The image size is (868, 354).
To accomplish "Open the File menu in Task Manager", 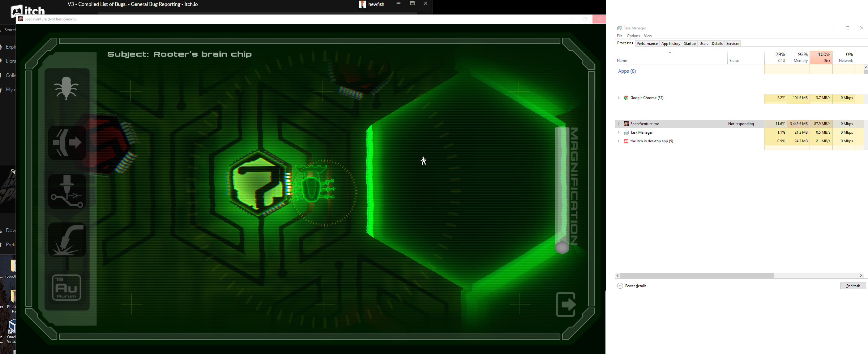I will pos(620,36).
